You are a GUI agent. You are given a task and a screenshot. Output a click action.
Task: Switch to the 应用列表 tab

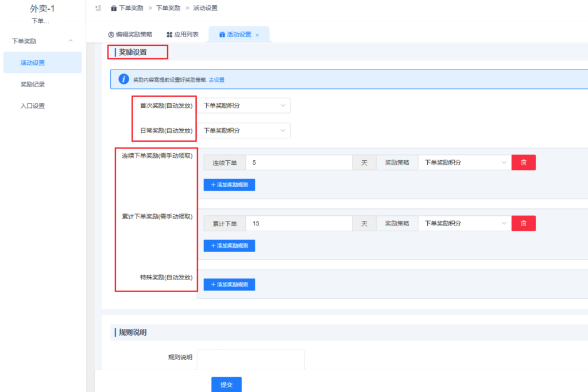pyautogui.click(x=183, y=34)
